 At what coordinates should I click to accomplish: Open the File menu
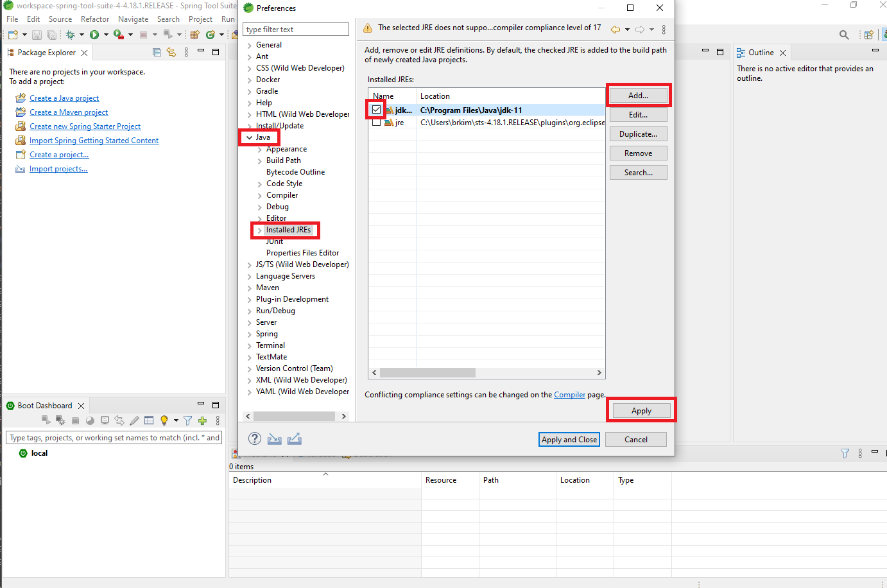pos(12,19)
